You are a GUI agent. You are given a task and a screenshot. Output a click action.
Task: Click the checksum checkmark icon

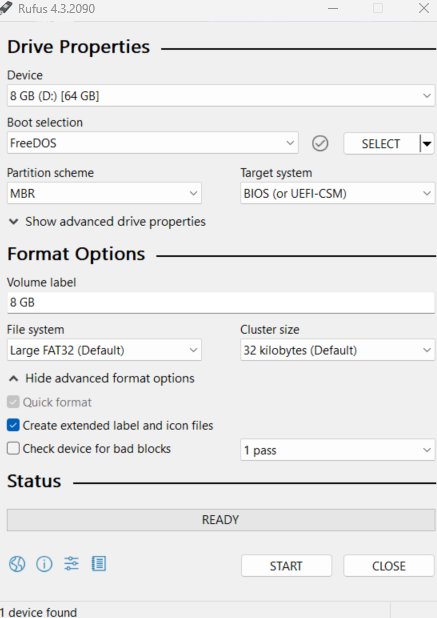[x=320, y=143]
